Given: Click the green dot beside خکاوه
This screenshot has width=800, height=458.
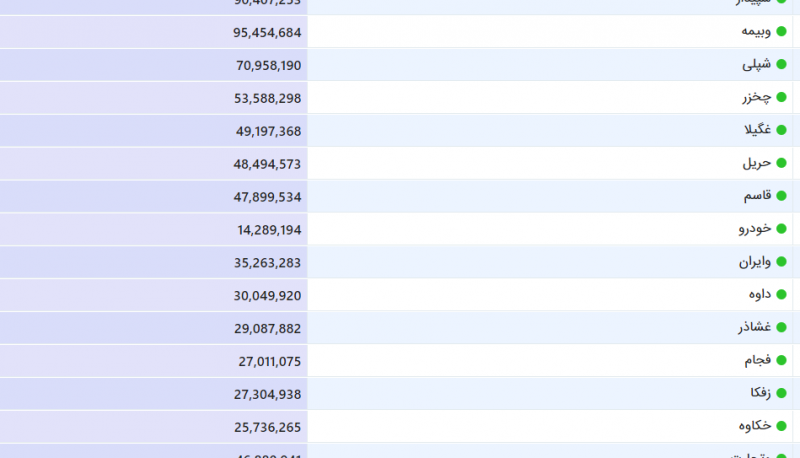Looking at the screenshot, I should [x=782, y=425].
